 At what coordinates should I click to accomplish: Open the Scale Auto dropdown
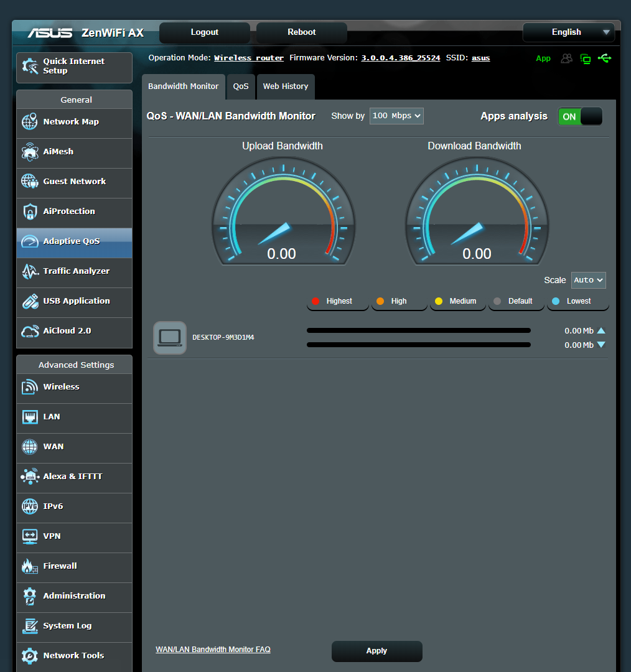pos(588,280)
